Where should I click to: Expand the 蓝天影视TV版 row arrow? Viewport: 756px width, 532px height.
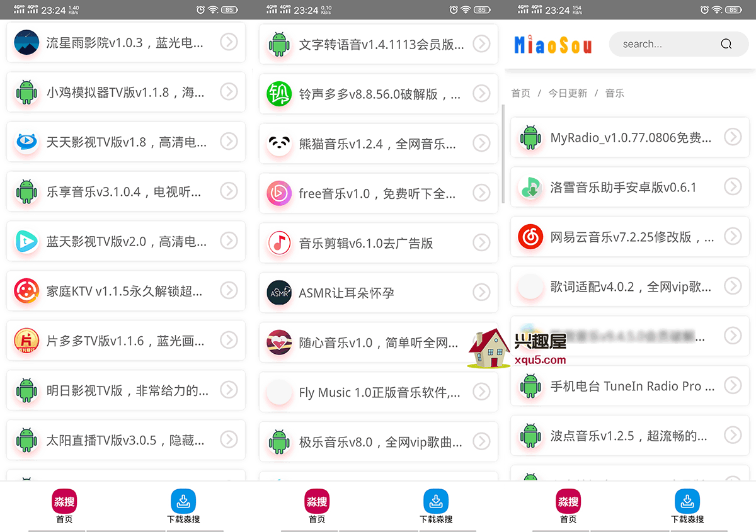point(229,241)
